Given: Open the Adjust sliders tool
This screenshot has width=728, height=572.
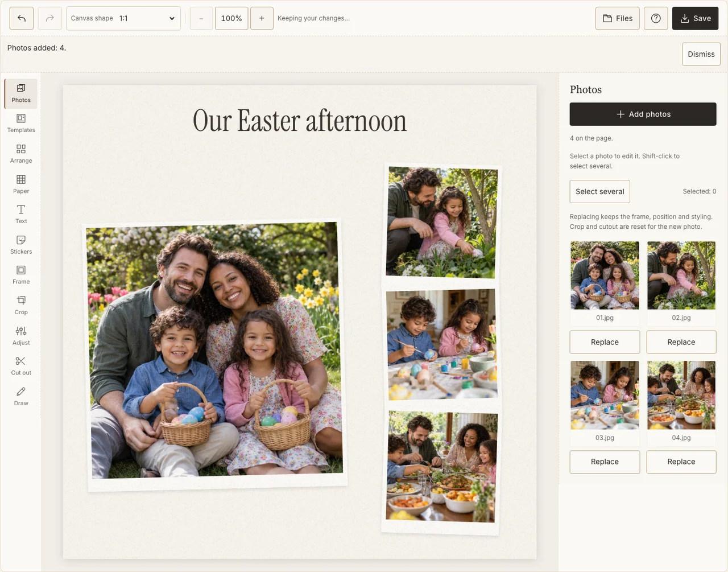Looking at the screenshot, I should 21,336.
